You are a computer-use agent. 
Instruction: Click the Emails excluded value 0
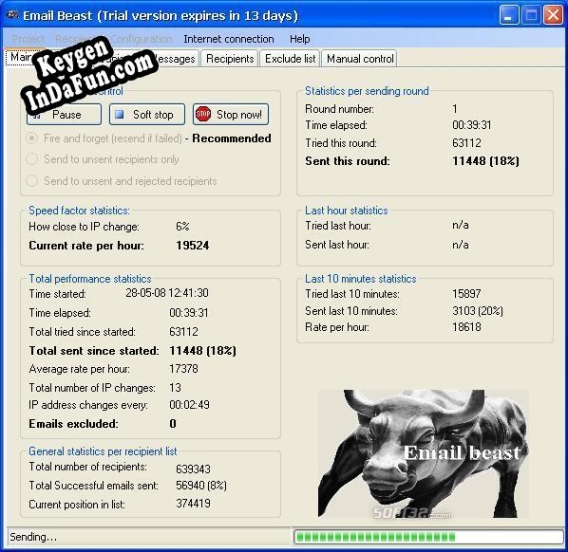(x=173, y=423)
